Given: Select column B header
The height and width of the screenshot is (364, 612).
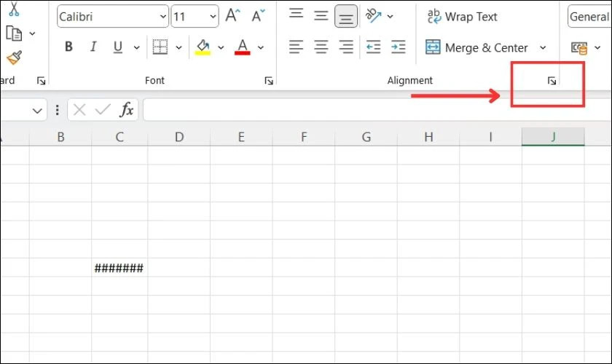Looking at the screenshot, I should pos(60,137).
